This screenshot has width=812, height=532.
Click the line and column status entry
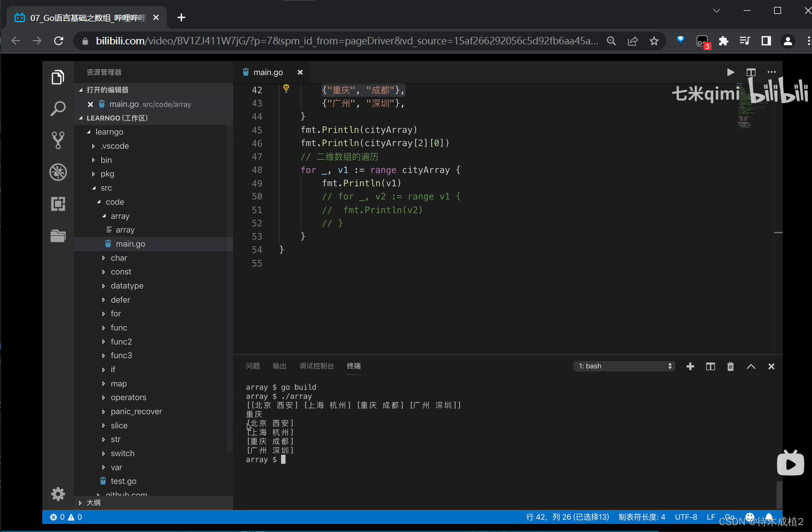(x=567, y=517)
